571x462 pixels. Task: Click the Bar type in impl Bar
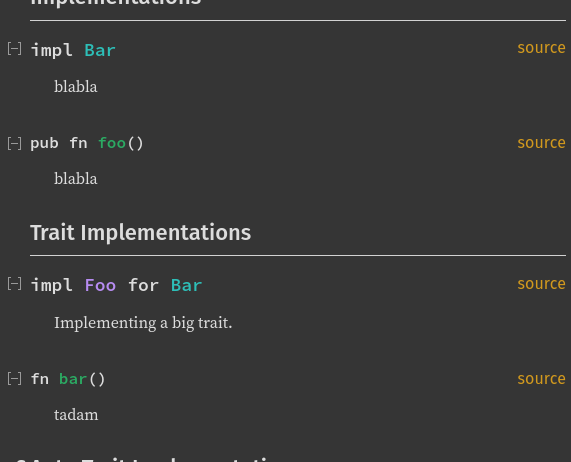[x=100, y=50]
